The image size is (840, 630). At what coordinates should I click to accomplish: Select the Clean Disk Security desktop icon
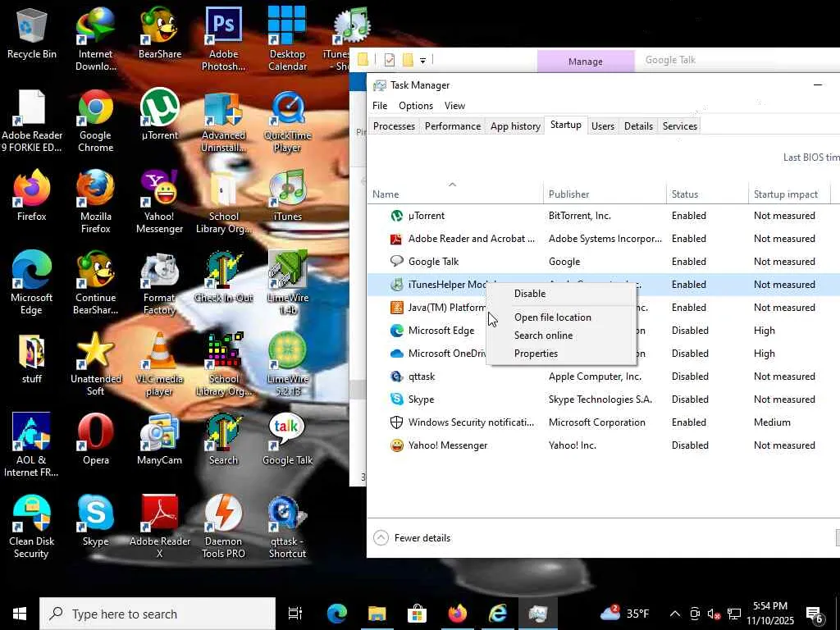[x=32, y=526]
